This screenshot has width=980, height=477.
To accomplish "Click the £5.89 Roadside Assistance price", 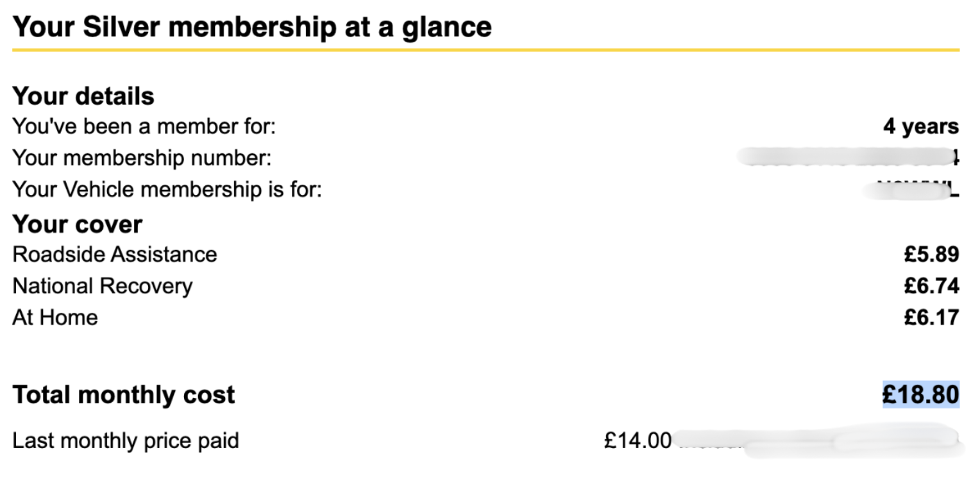I will pos(931,255).
